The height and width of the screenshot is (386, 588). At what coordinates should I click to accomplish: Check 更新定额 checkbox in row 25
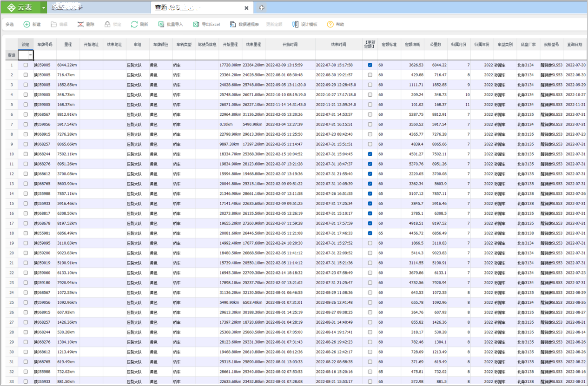(370, 302)
